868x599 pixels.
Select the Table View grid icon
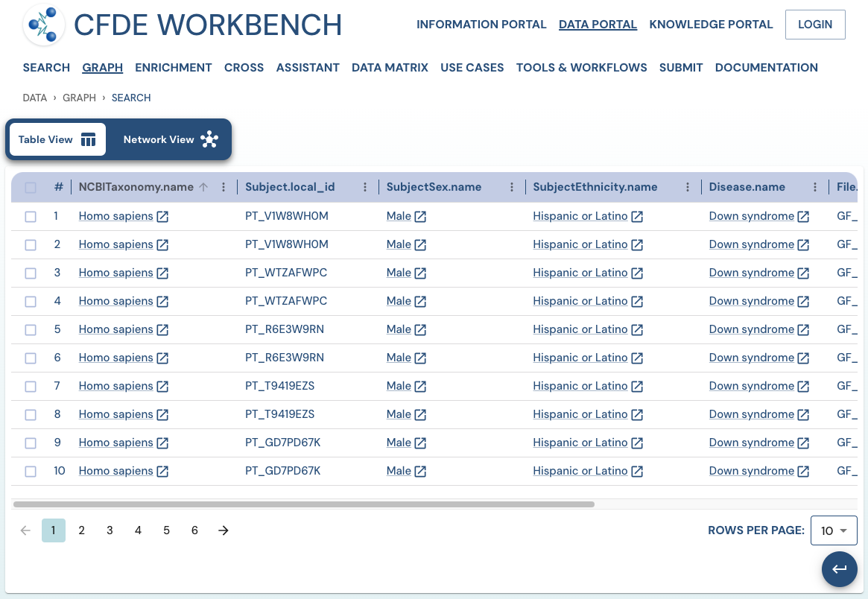pyautogui.click(x=89, y=139)
